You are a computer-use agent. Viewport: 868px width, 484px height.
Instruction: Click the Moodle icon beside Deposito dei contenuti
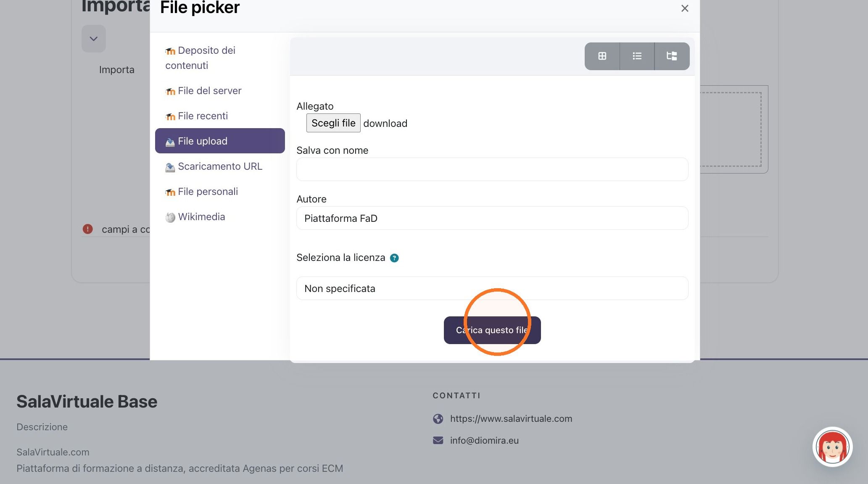170,51
